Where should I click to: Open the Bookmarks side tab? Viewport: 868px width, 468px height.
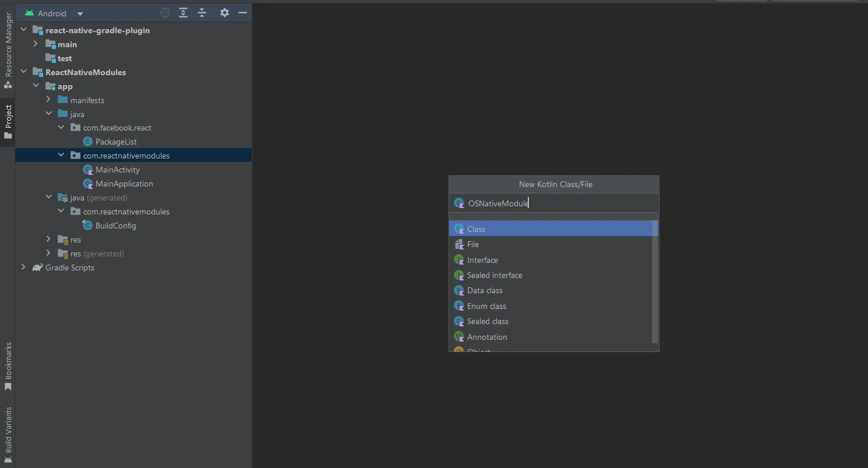pos(8,367)
